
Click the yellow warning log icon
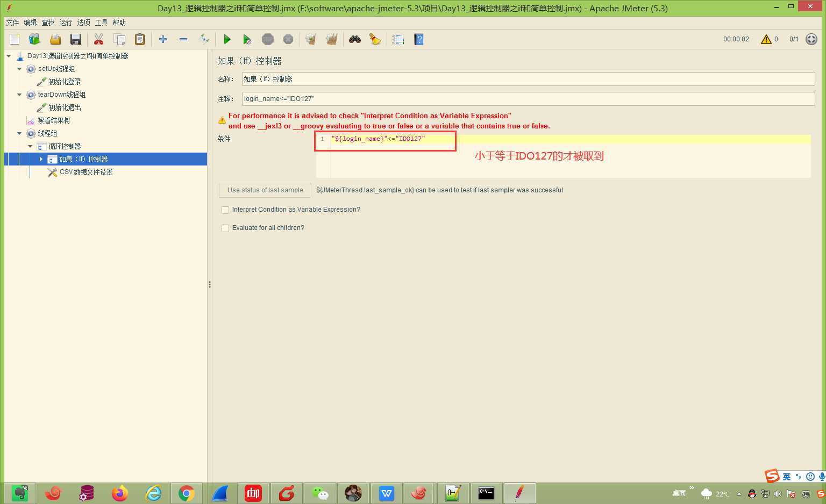click(x=766, y=39)
